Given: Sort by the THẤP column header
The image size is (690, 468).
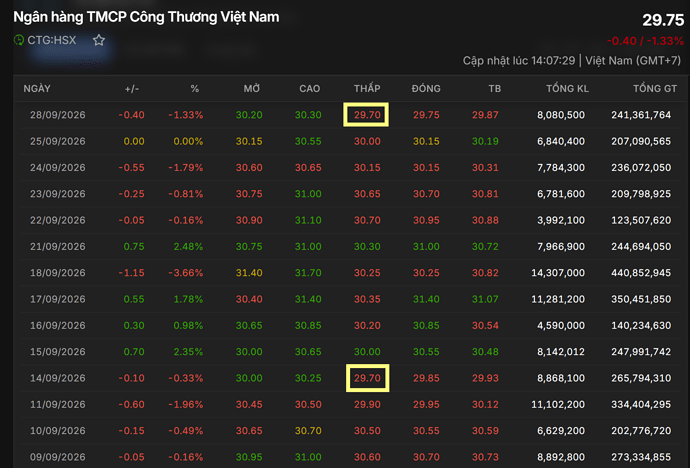Looking at the screenshot, I should pyautogui.click(x=367, y=88).
